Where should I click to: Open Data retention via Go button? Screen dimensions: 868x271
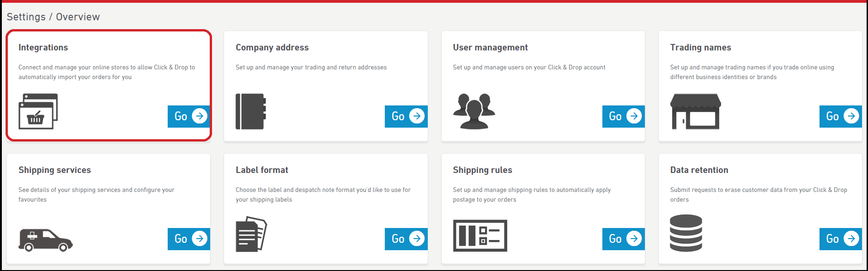840,239
